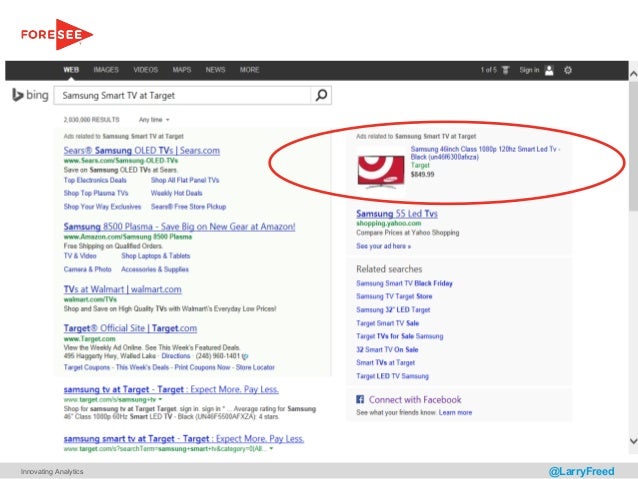This screenshot has width=638, height=479.
Task: Click the Facebook logo icon
Action: 360,399
